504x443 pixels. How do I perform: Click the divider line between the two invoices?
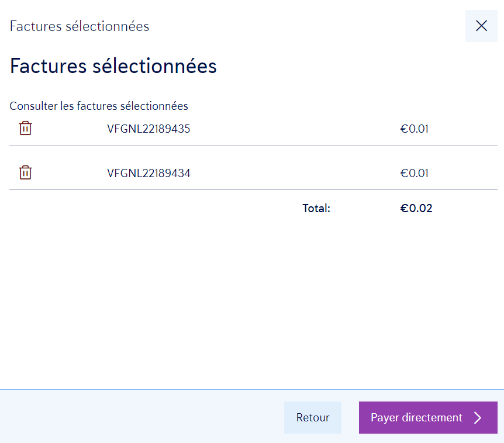click(x=253, y=145)
